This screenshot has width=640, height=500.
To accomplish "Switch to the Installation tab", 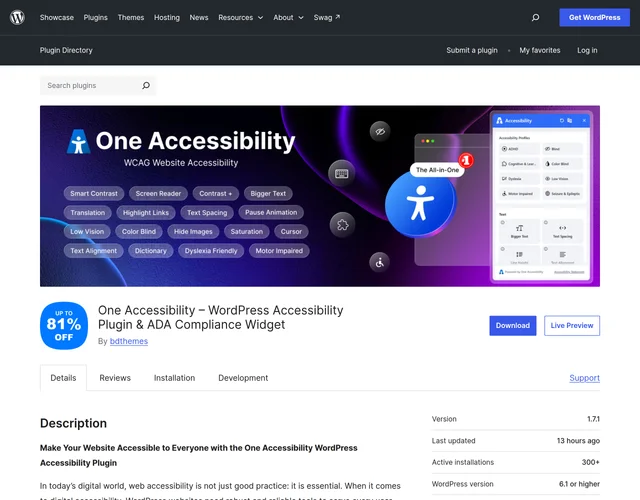I will pyautogui.click(x=174, y=378).
